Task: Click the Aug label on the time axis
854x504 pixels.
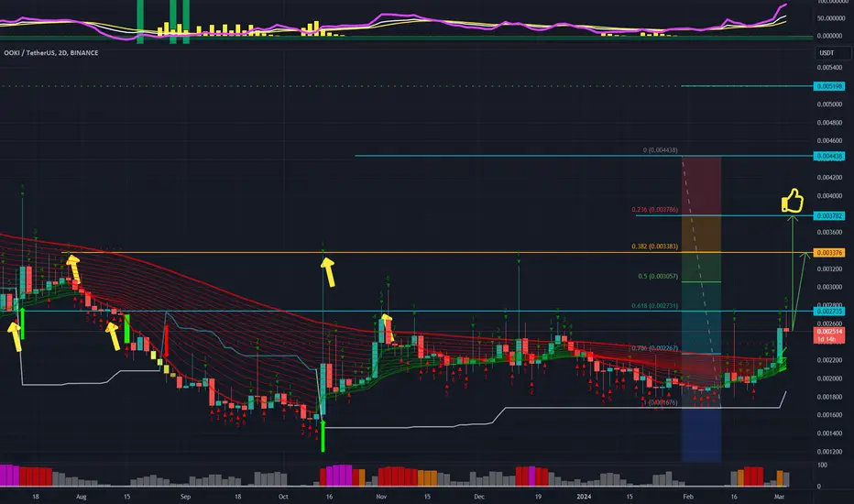Action: pyautogui.click(x=82, y=497)
